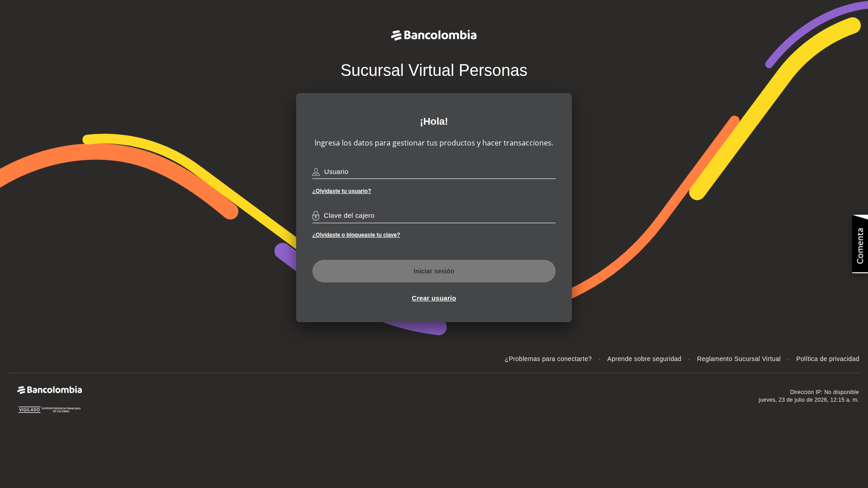Focus the Clave del cajero field
Viewport: 868px width, 488px height.
point(434,216)
